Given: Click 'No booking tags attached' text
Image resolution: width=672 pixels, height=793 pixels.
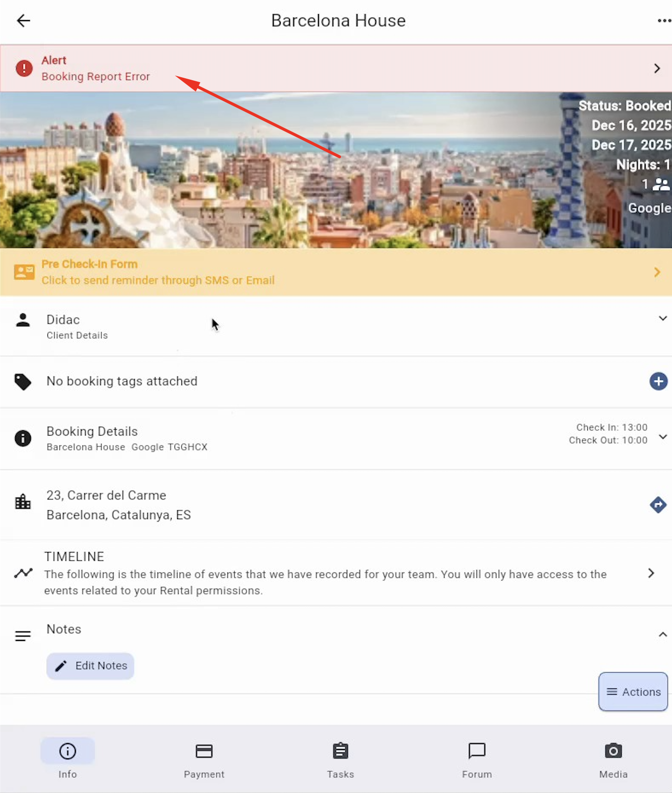Looking at the screenshot, I should coord(122,381).
